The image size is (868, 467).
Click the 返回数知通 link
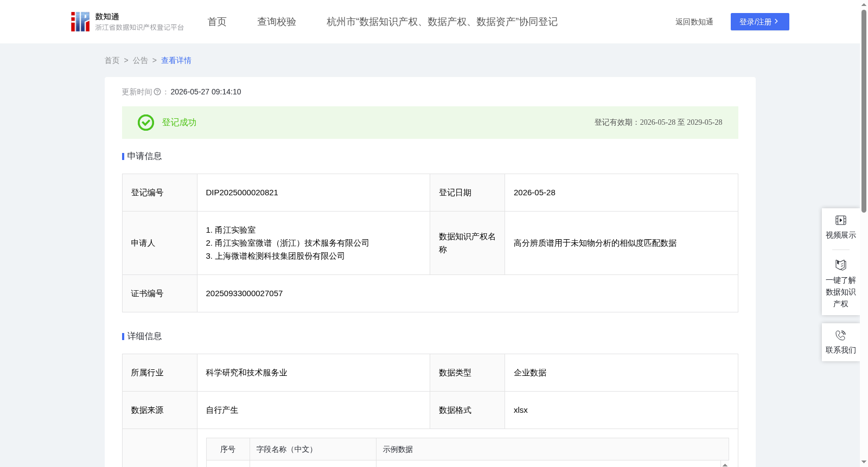click(x=694, y=22)
